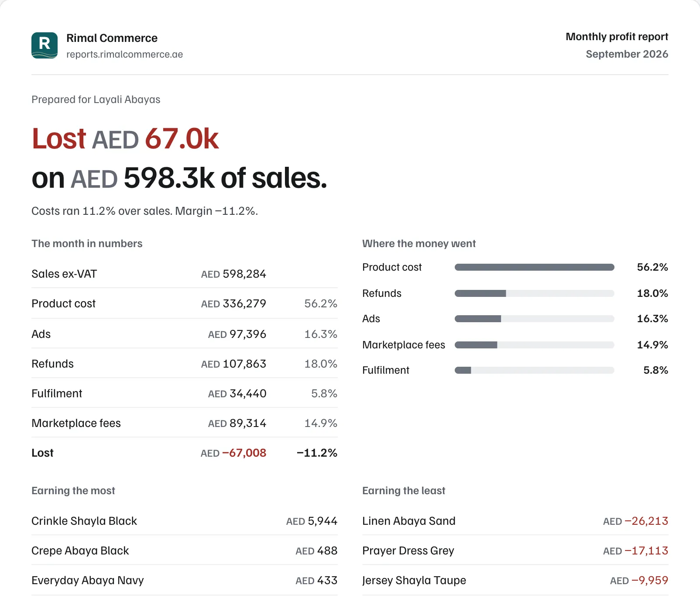
Task: Click The month in numbers heading
Action: click(x=87, y=244)
